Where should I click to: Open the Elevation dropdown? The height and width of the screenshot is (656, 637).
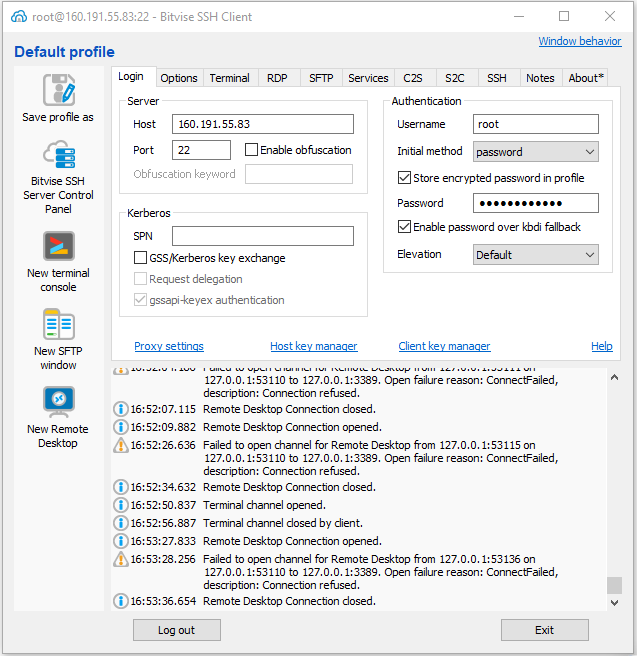535,254
